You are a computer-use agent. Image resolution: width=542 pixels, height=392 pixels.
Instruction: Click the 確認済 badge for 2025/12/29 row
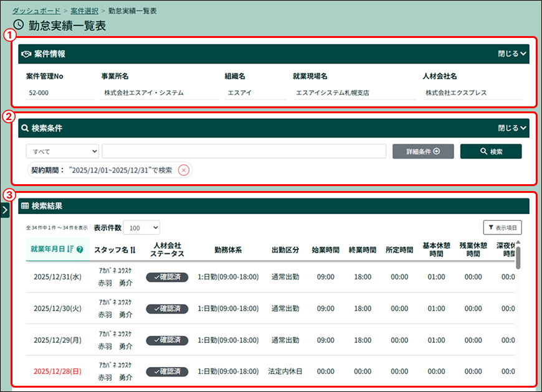168,340
